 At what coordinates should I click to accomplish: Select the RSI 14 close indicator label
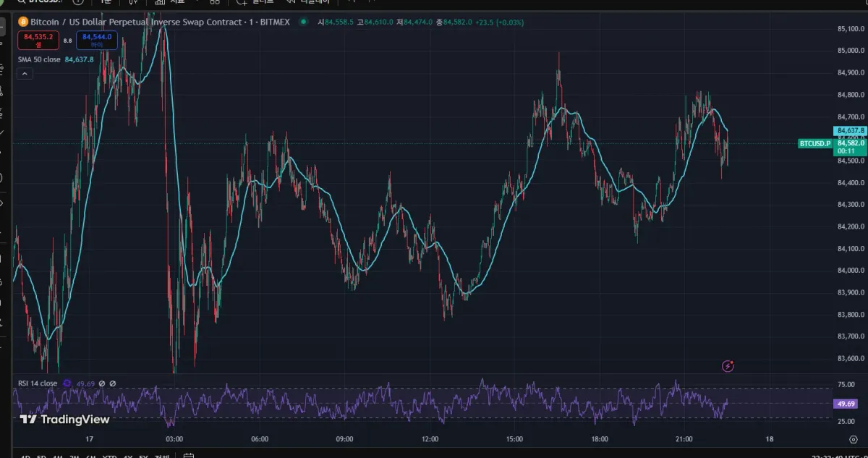(x=38, y=383)
